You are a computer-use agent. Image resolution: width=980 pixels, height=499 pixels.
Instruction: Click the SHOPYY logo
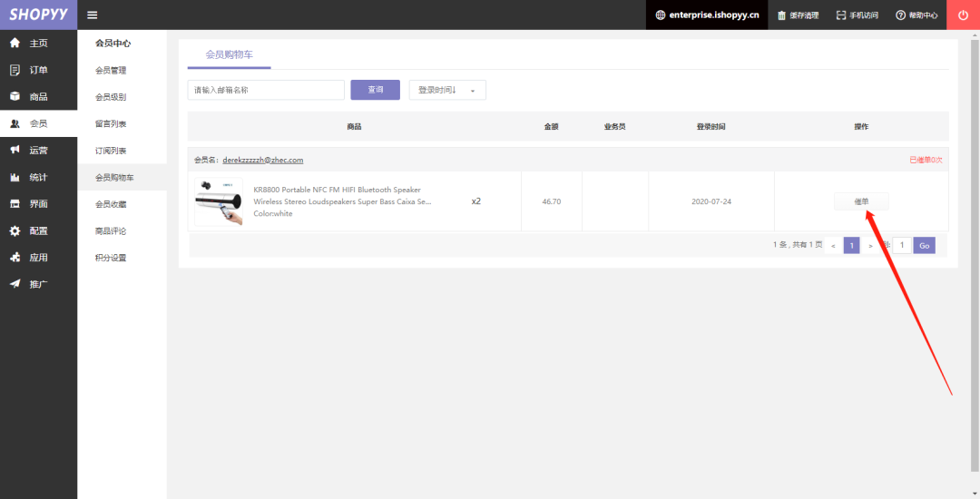(x=38, y=15)
